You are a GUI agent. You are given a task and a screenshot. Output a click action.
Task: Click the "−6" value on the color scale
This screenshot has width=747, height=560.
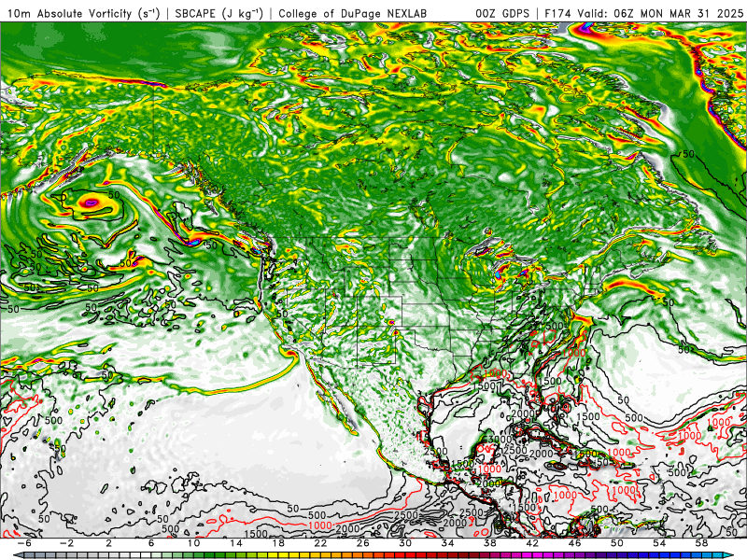point(24,543)
